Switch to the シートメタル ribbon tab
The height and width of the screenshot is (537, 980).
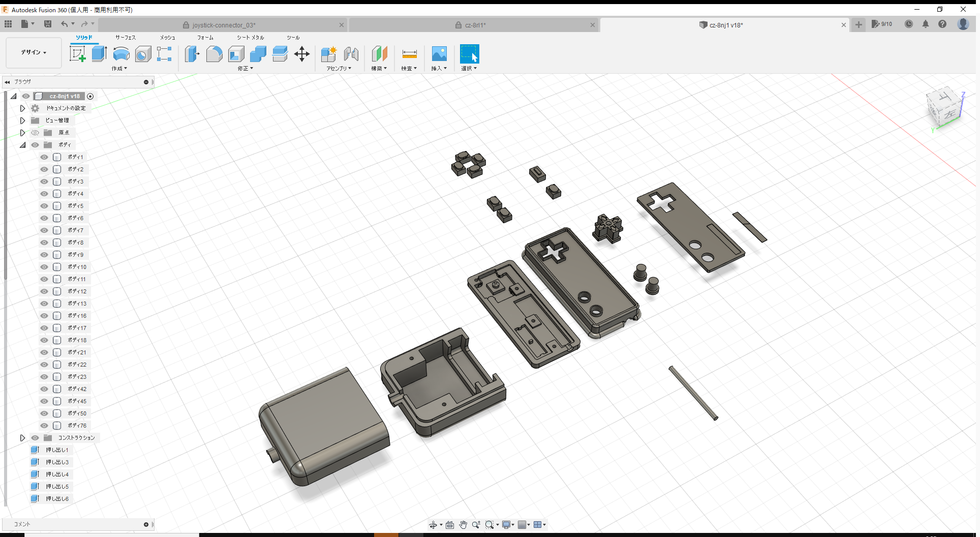click(250, 37)
